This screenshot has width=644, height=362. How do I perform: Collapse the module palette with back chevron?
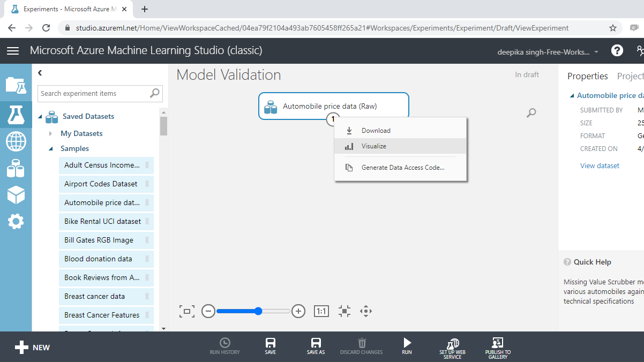pyautogui.click(x=40, y=73)
